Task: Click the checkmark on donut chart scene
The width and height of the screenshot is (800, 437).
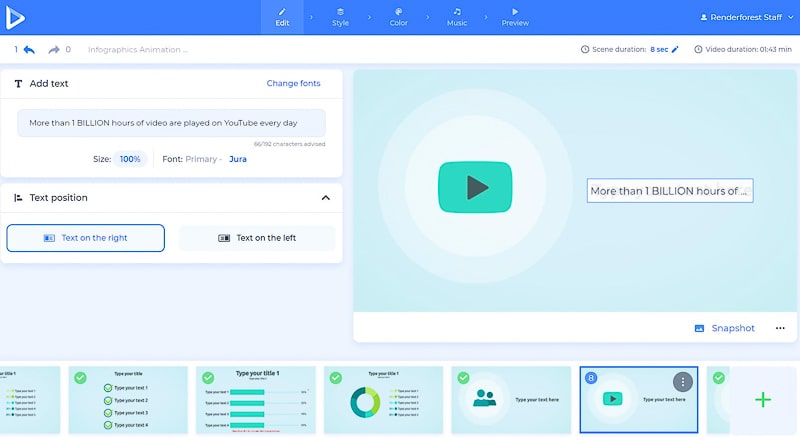Action: tap(335, 378)
